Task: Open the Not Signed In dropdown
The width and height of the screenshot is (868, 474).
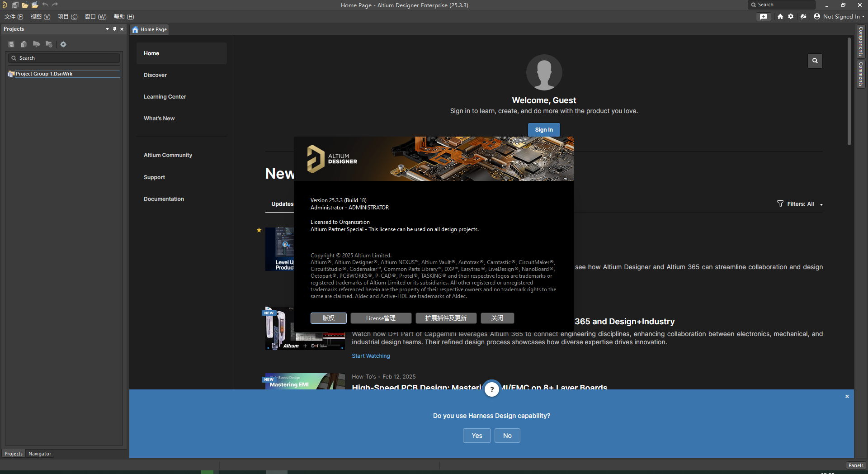Action: pyautogui.click(x=844, y=17)
